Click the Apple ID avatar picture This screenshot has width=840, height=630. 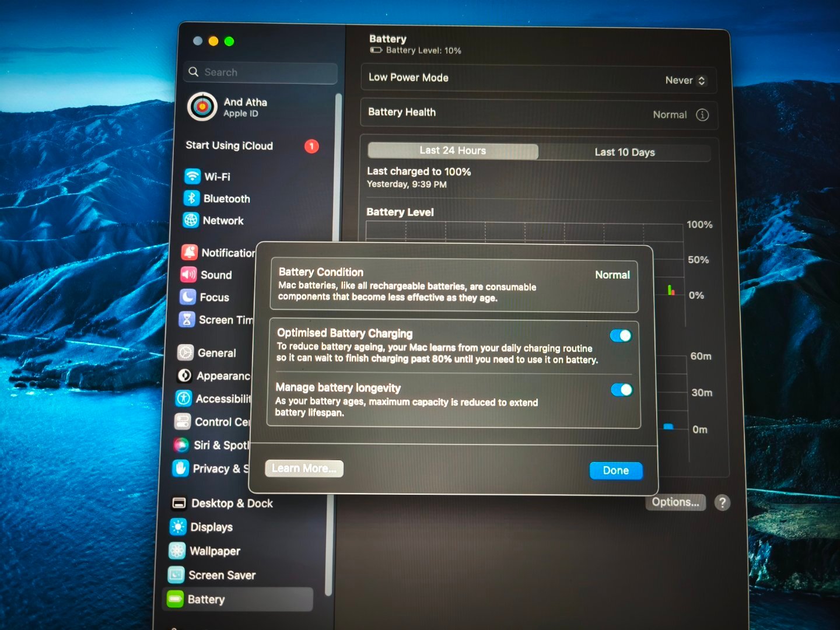pyautogui.click(x=202, y=107)
